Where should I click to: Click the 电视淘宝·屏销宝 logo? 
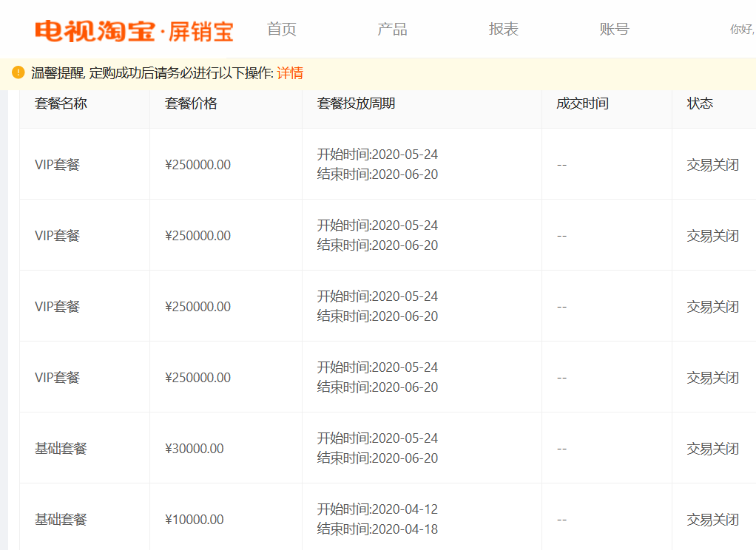[134, 31]
